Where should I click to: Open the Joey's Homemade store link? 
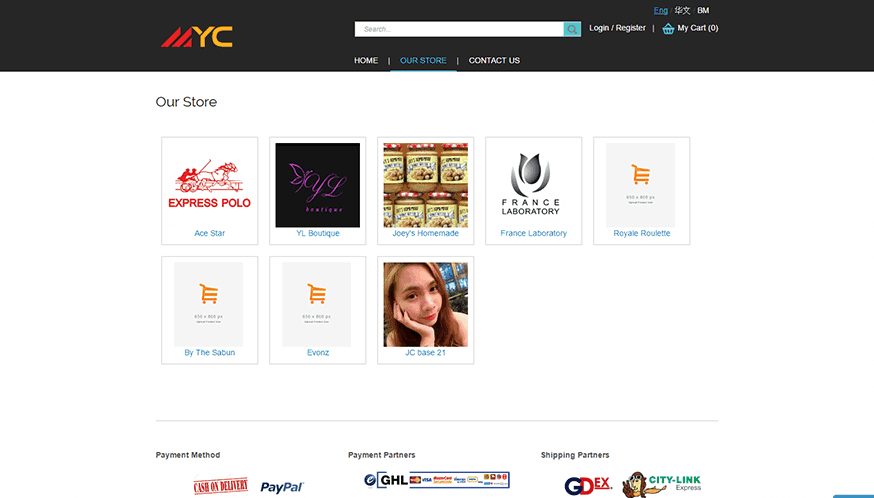point(425,233)
